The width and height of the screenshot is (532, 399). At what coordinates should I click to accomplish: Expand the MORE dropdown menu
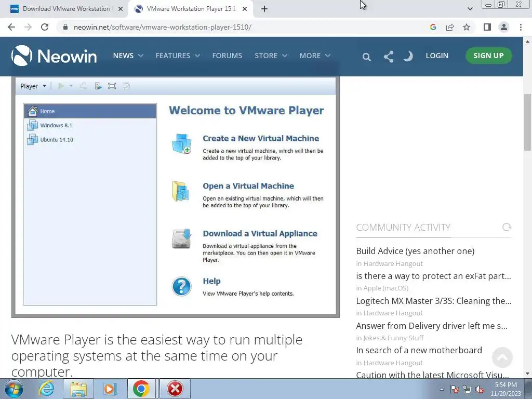pyautogui.click(x=314, y=56)
